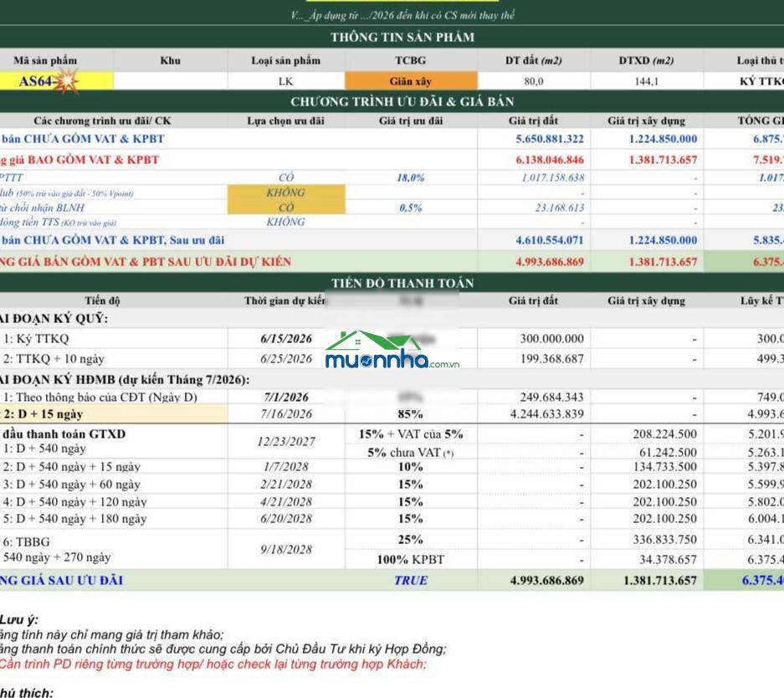Select the KPBT amount 34.378.657
Viewport: 784px width, 698px height.
(668, 560)
